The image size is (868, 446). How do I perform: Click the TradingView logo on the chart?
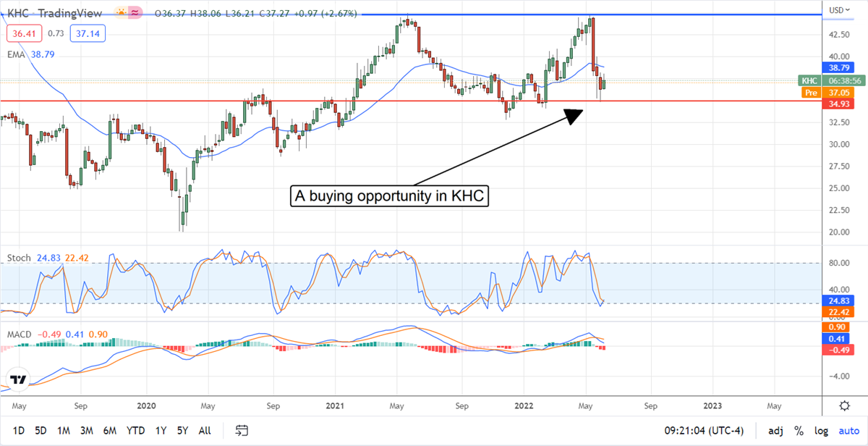[19, 379]
